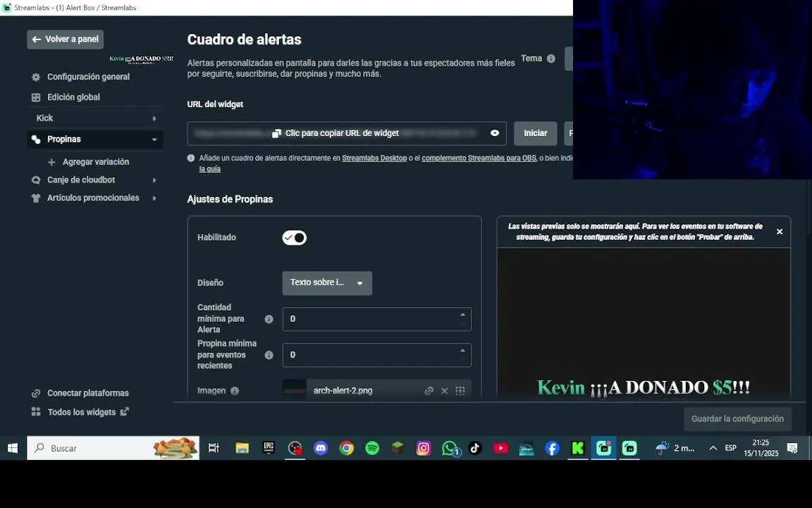Click the info icon beside Imagen
This screenshot has height=508, width=812.
pyautogui.click(x=235, y=392)
